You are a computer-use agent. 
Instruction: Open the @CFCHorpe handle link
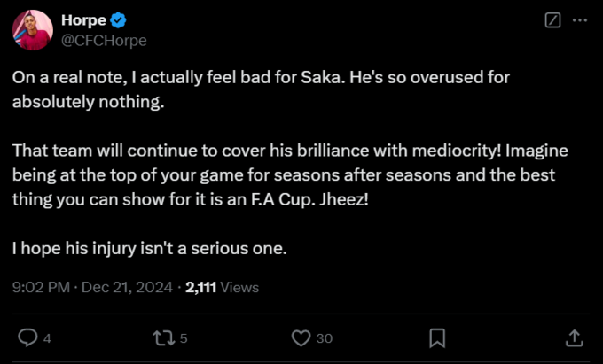(x=105, y=40)
